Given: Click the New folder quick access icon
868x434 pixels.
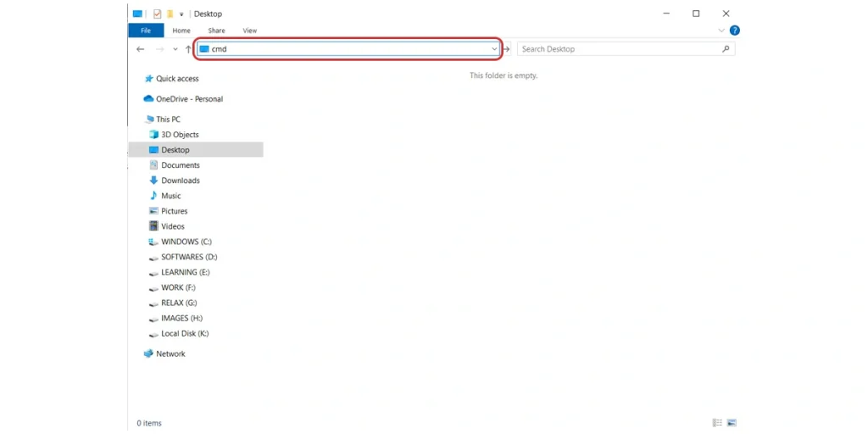Looking at the screenshot, I should 170,14.
